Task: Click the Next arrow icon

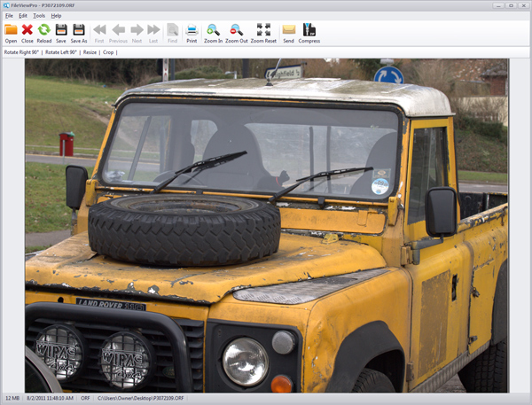Action: tap(137, 30)
